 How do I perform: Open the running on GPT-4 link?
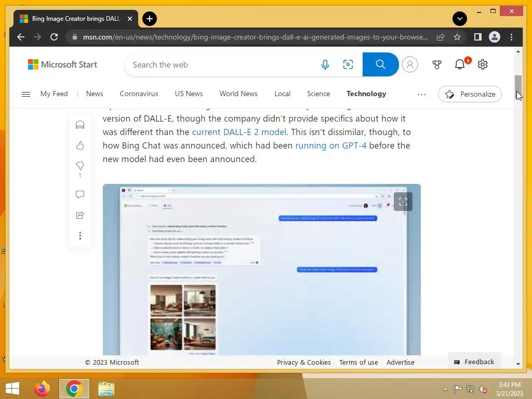pos(331,145)
